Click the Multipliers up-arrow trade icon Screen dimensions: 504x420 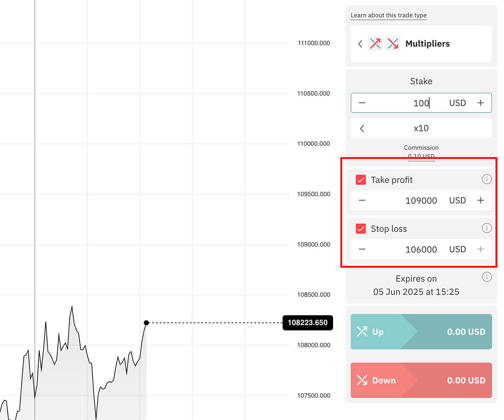pyautogui.click(x=375, y=44)
